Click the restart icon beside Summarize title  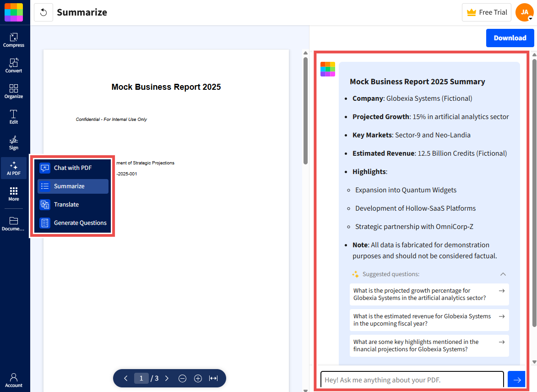tap(44, 12)
